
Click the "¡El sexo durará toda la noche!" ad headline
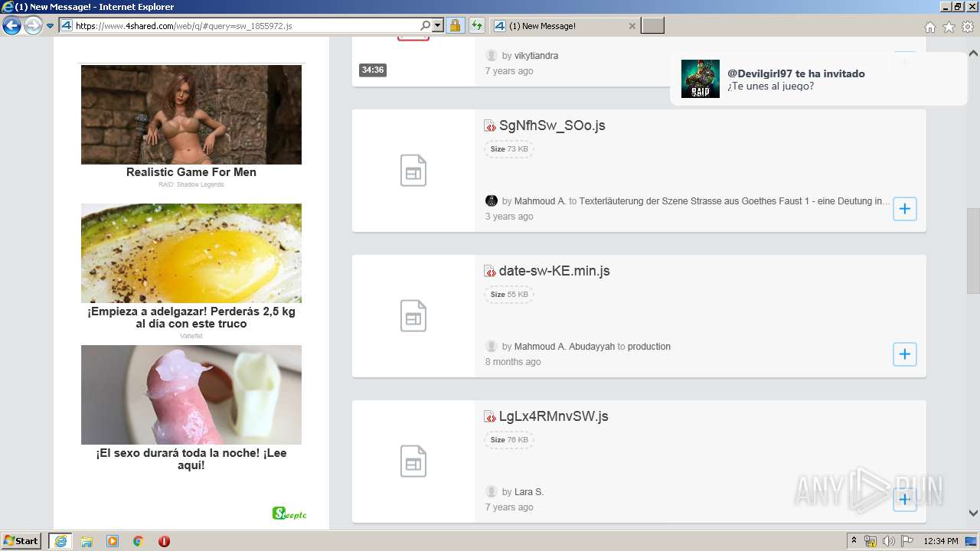[x=191, y=459]
